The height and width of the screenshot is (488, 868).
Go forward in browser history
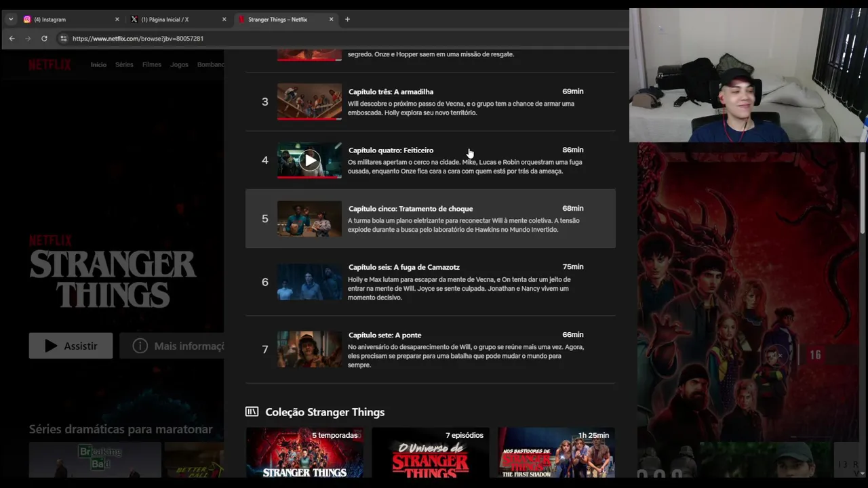point(28,39)
